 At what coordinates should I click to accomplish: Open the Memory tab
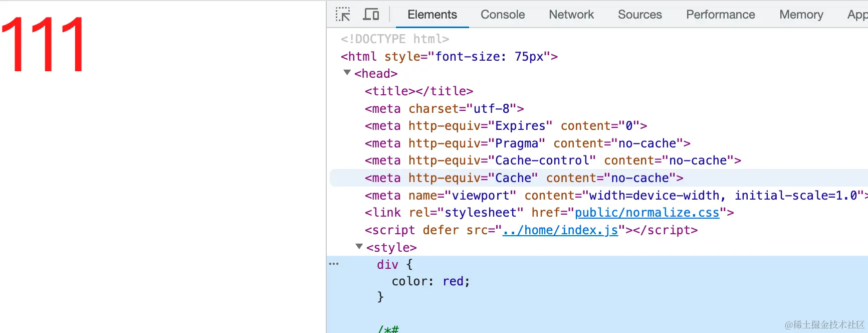[x=801, y=15]
